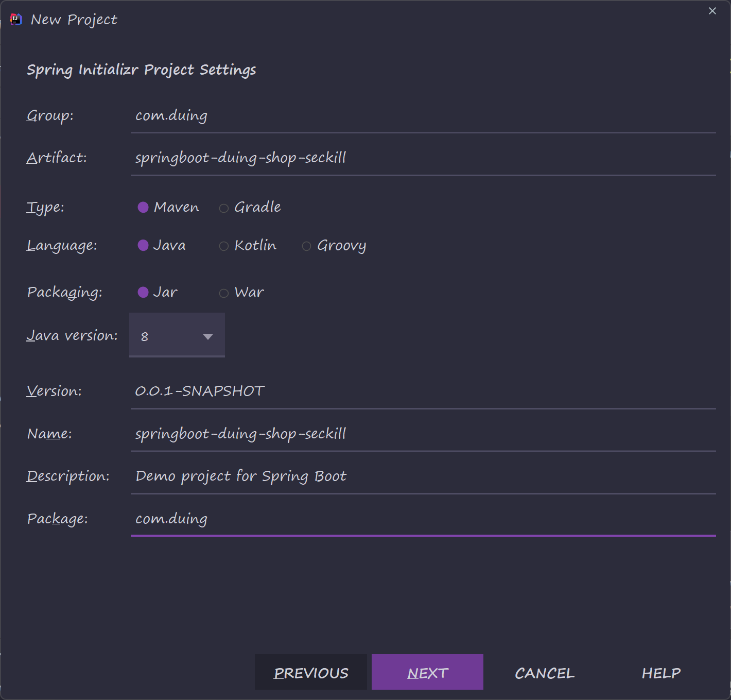Select Maven project type
731x700 pixels.
point(168,207)
